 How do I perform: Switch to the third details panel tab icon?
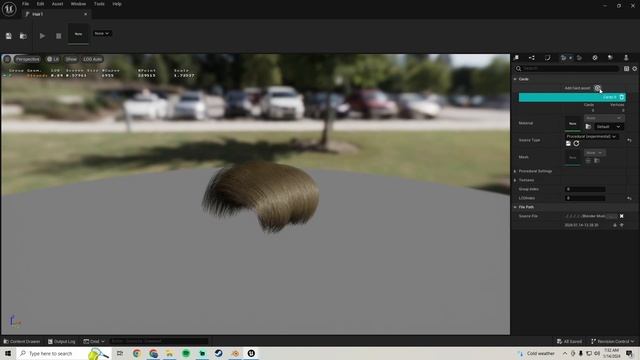[547, 58]
